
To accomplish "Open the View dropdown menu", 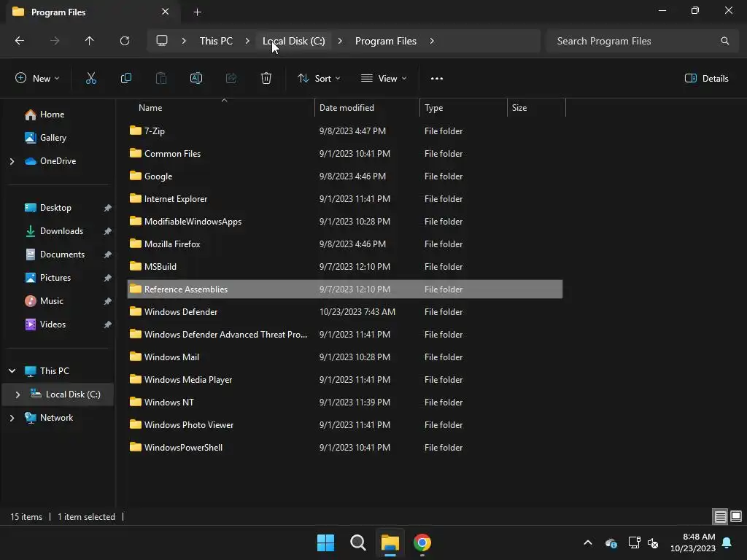I will click(384, 79).
